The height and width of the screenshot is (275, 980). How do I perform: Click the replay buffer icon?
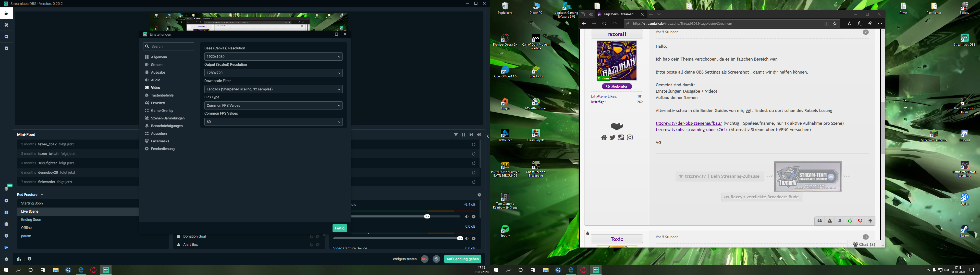(436, 259)
